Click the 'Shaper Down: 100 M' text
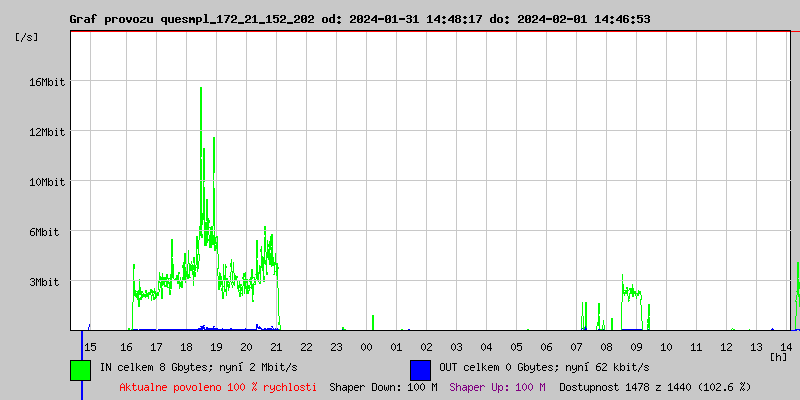This screenshot has height=400, width=800. click(x=383, y=387)
